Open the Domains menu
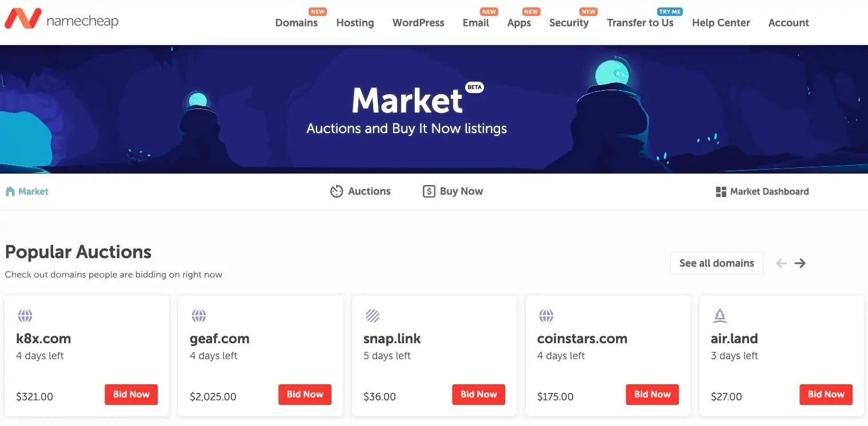 click(x=296, y=23)
